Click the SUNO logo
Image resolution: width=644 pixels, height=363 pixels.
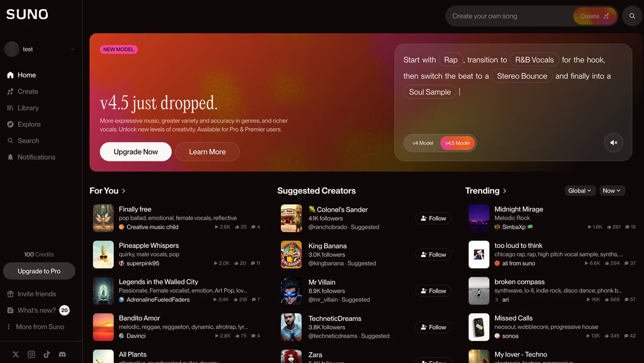coord(27,14)
